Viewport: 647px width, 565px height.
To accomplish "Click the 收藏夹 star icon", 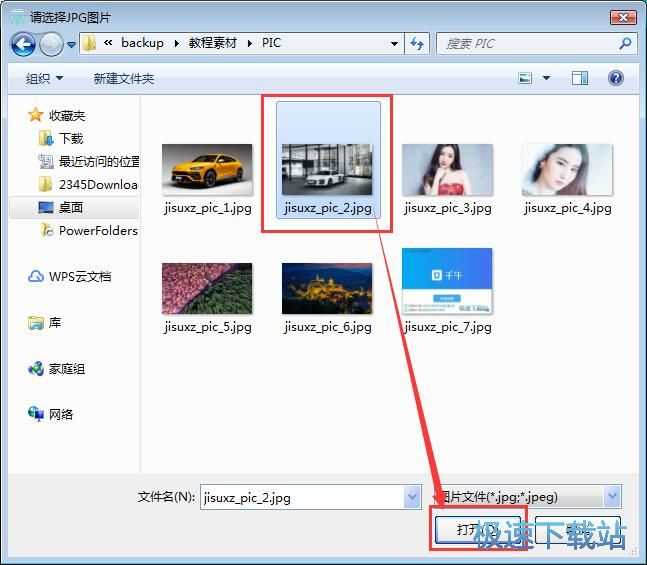I will tap(35, 115).
